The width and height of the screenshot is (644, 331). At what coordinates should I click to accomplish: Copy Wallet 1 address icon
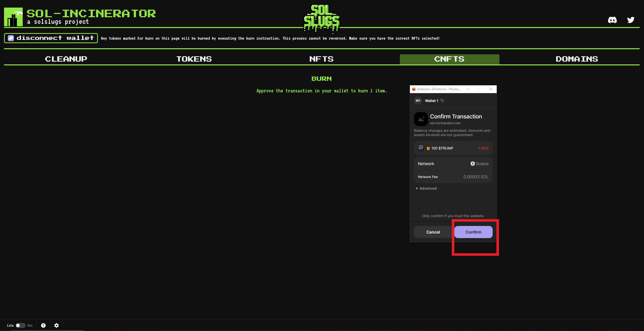(442, 100)
